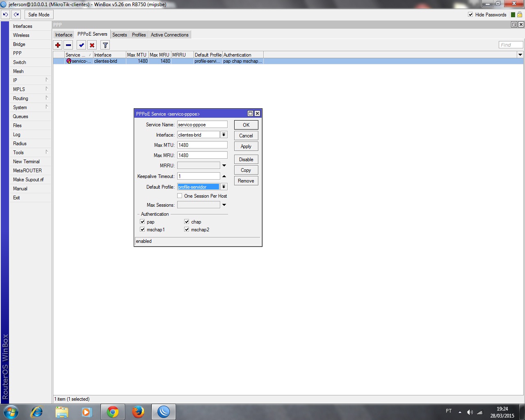Maximize the PPPoE Service dialog

(x=250, y=114)
